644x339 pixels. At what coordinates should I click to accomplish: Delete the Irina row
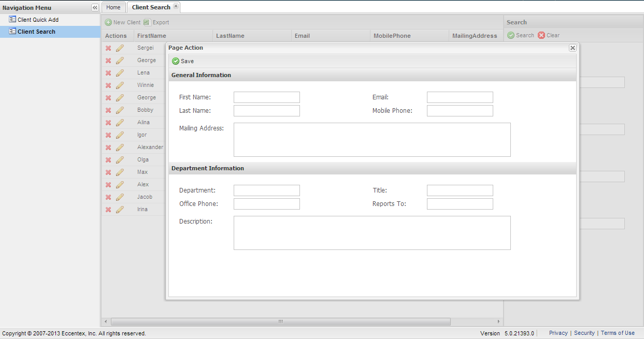108,210
